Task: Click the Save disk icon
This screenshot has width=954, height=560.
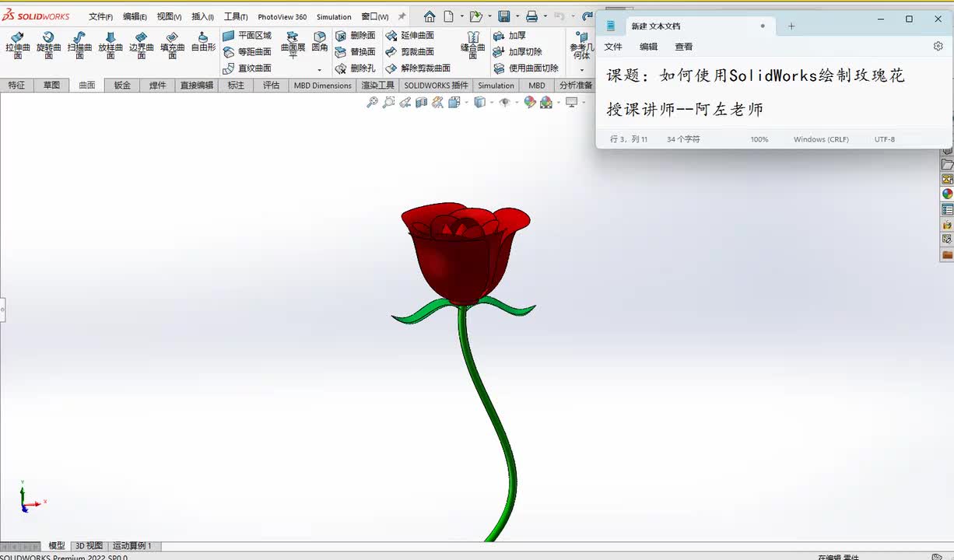Action: [x=504, y=16]
